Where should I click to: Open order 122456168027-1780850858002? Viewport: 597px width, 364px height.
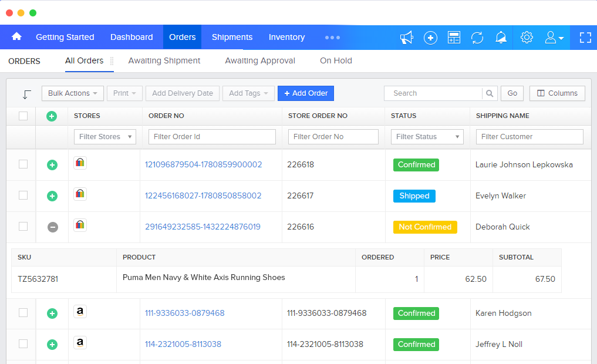click(x=203, y=196)
